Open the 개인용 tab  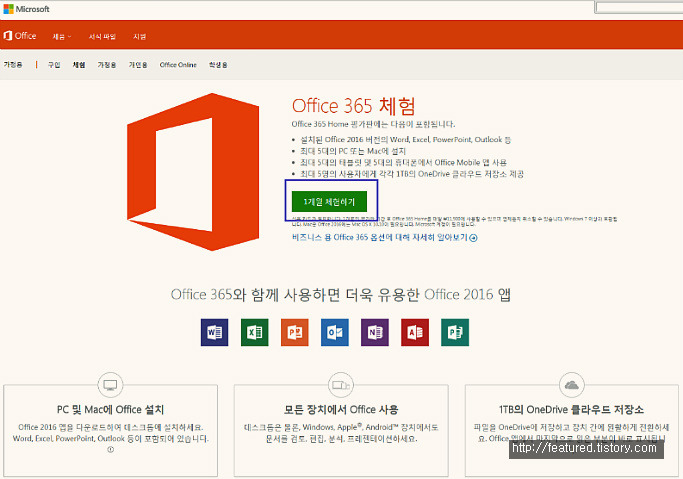pyautogui.click(x=138, y=65)
